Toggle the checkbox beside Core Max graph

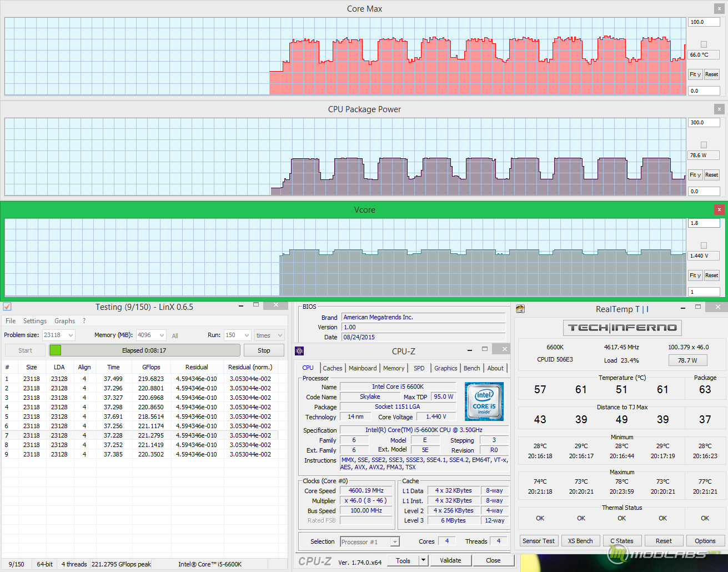tap(704, 44)
